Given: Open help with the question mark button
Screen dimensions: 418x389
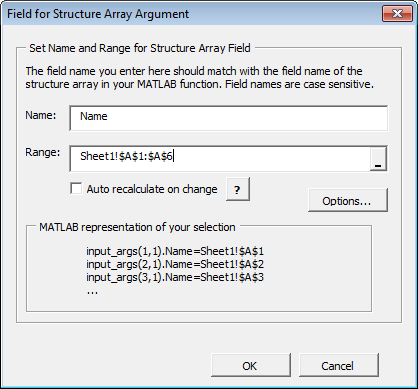Looking at the screenshot, I should tap(237, 189).
